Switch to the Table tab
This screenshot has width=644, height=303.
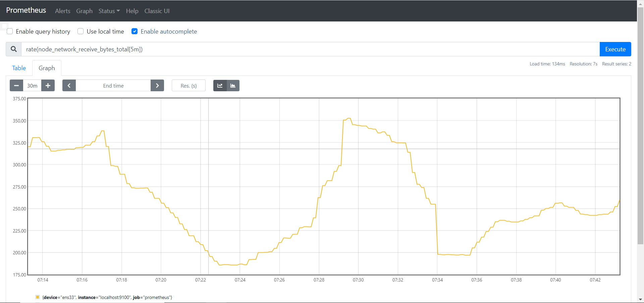(x=19, y=68)
